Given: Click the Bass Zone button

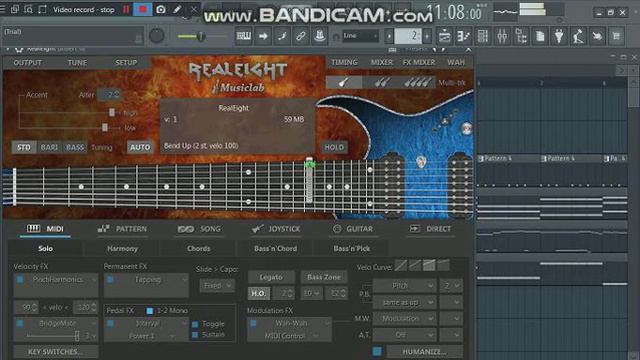Looking at the screenshot, I should pos(324,277).
